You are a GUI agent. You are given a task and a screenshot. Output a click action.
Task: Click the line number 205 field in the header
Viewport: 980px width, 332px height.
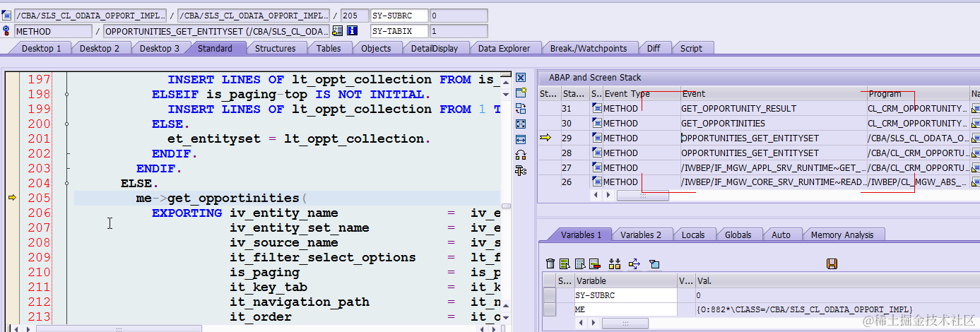click(x=354, y=16)
